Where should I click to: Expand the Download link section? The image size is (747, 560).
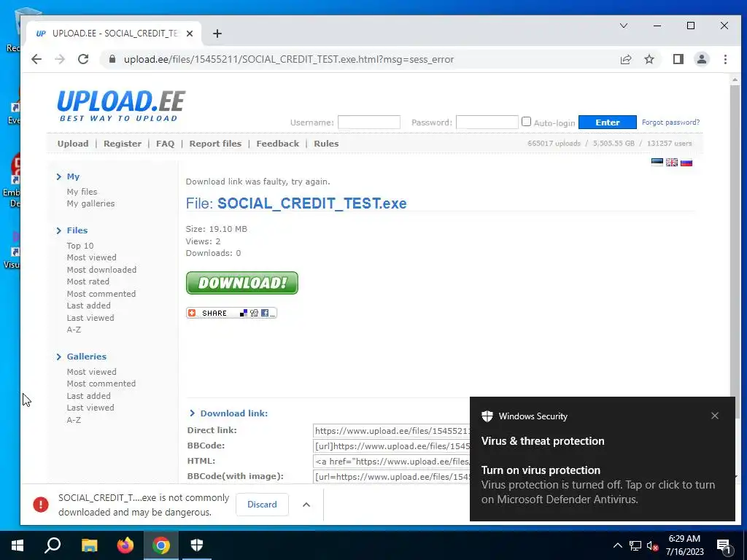click(234, 413)
